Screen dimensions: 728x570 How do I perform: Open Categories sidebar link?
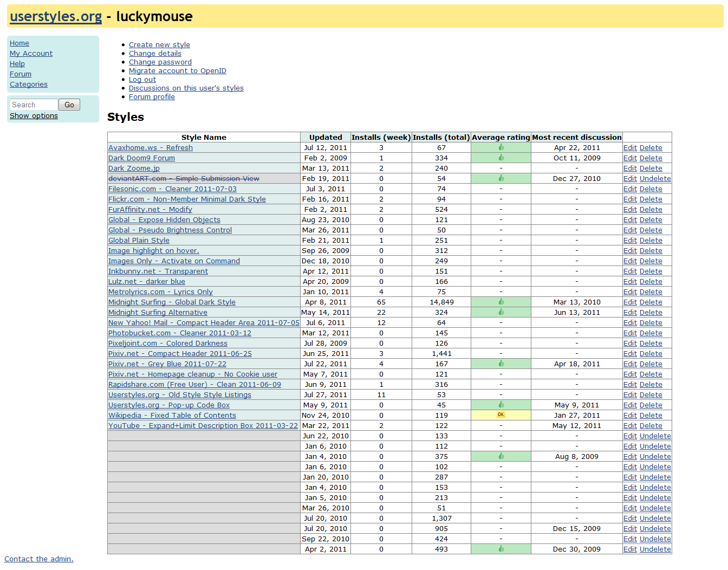29,85
